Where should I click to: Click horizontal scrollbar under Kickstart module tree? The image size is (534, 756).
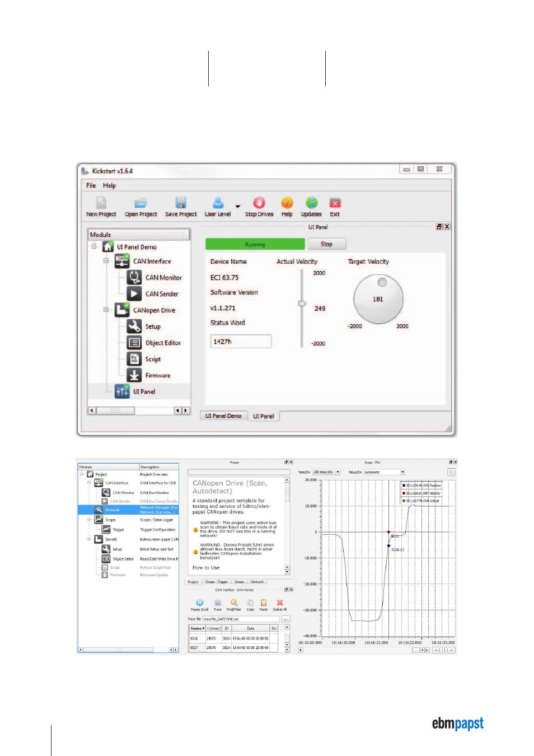[139, 410]
